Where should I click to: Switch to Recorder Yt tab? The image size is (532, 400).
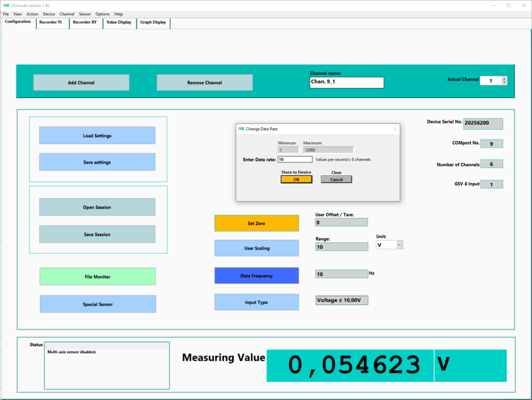point(50,22)
